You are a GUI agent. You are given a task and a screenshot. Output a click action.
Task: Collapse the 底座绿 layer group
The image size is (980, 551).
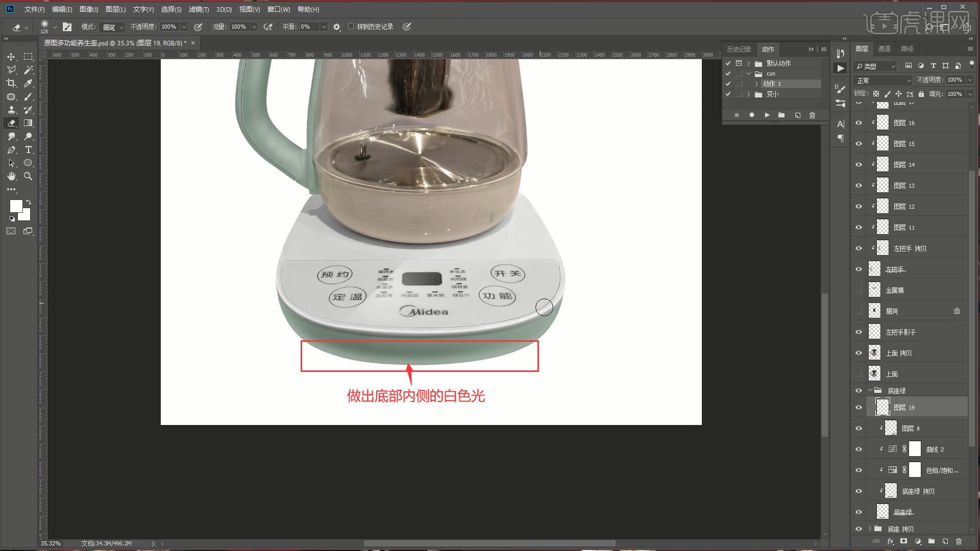click(870, 390)
